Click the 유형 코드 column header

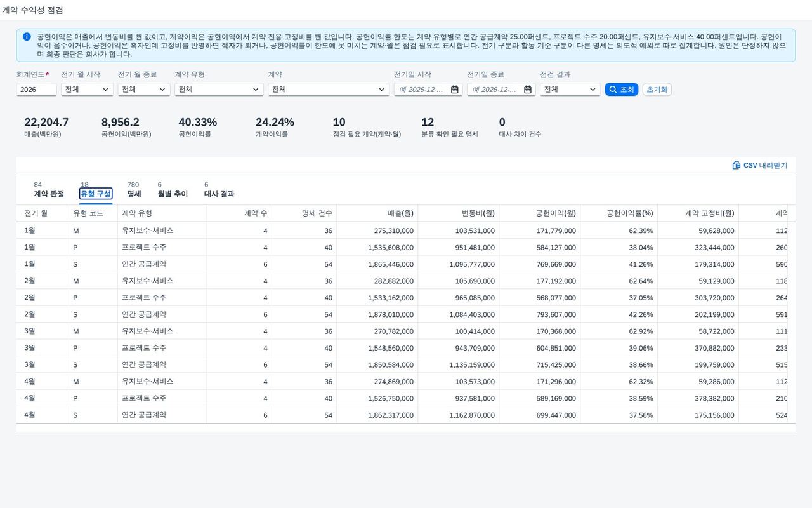pos(93,213)
